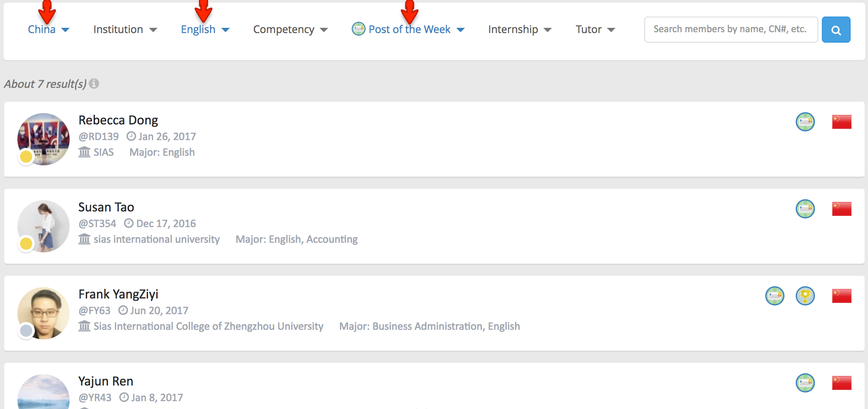Click the @RD139 handle text
Screen dimensions: 868x409
[98, 137]
